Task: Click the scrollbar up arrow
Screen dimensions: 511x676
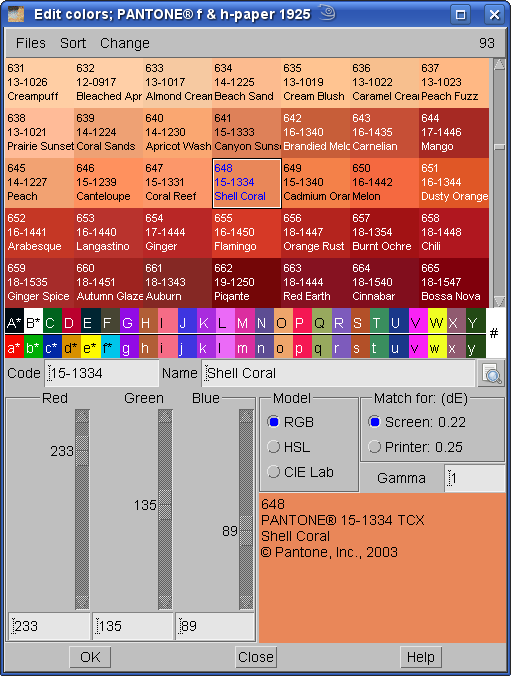Action: [x=499, y=65]
